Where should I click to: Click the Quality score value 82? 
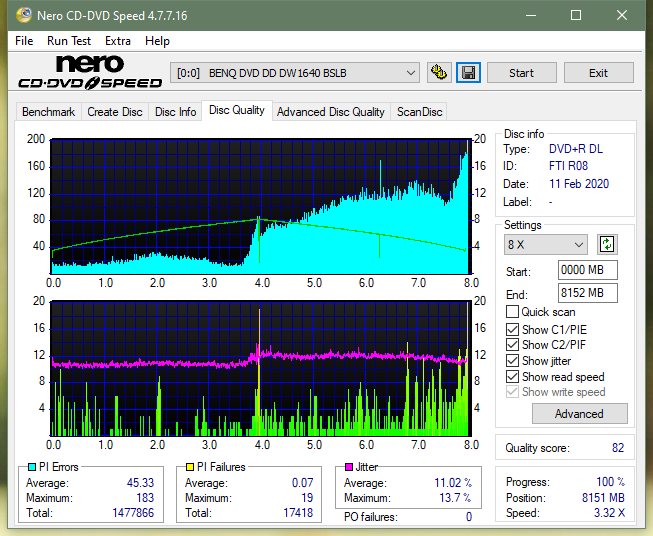[618, 448]
